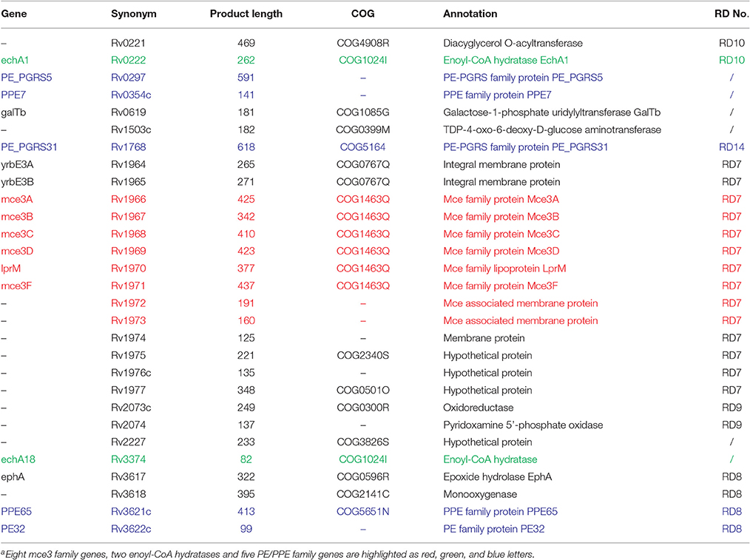This screenshot has width=750, height=560.
Task: Click the gene name PE_PGRS31
Action: [29, 146]
